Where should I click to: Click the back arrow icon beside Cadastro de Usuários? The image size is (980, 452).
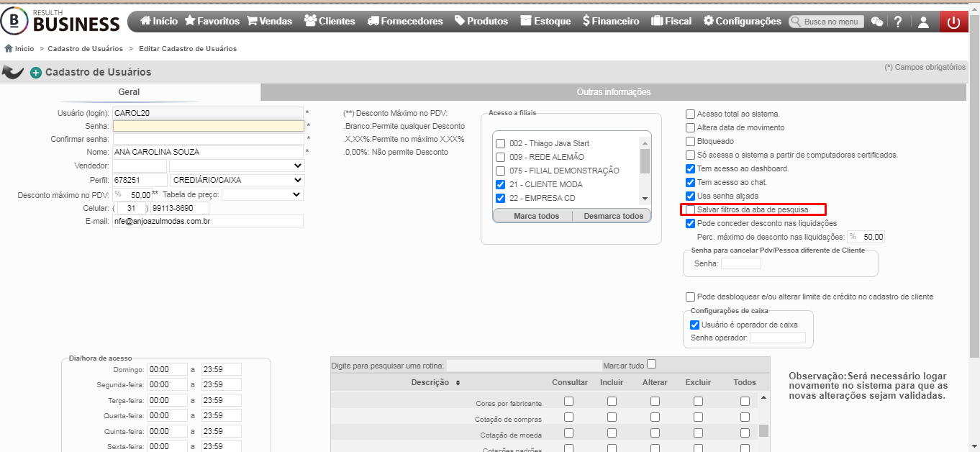pos(13,72)
